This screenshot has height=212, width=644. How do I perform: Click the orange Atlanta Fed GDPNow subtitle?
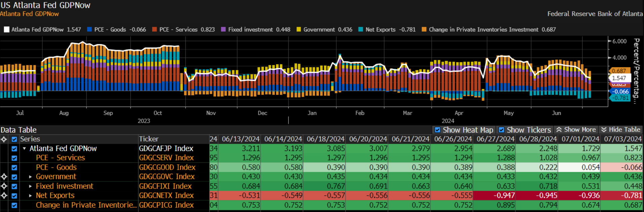pyautogui.click(x=30, y=14)
